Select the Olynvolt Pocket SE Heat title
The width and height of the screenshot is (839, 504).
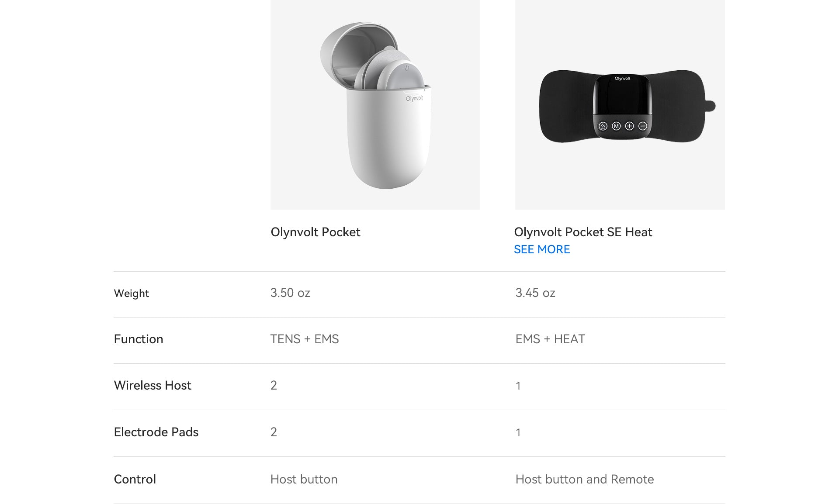583,232
